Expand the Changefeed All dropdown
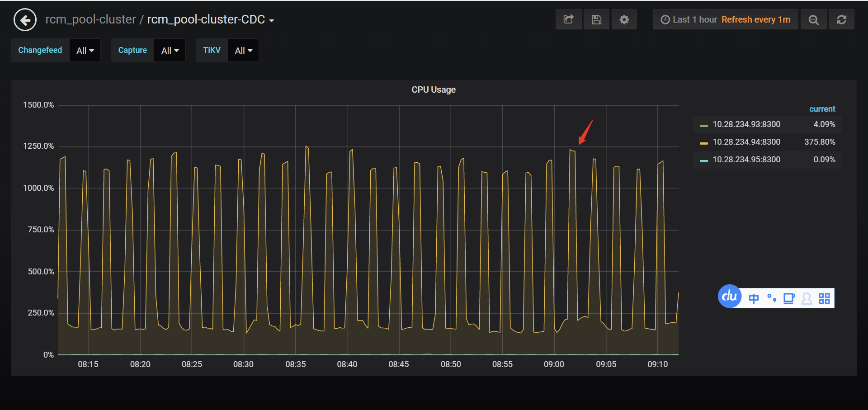This screenshot has height=410, width=868. 85,50
